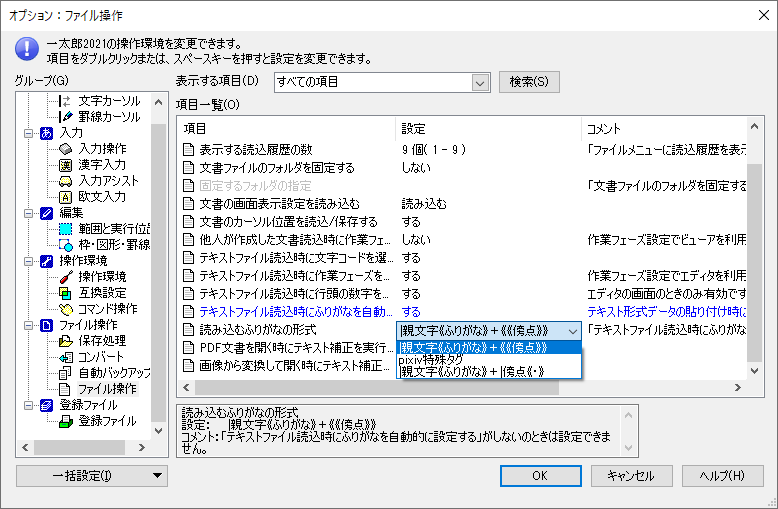Click the 入力操作 icon
778x509 pixels.
65,149
